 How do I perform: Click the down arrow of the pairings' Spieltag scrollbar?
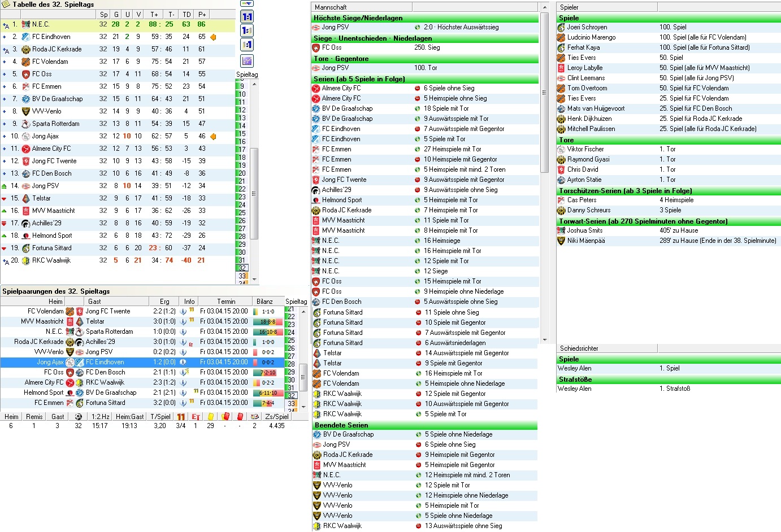click(x=303, y=406)
